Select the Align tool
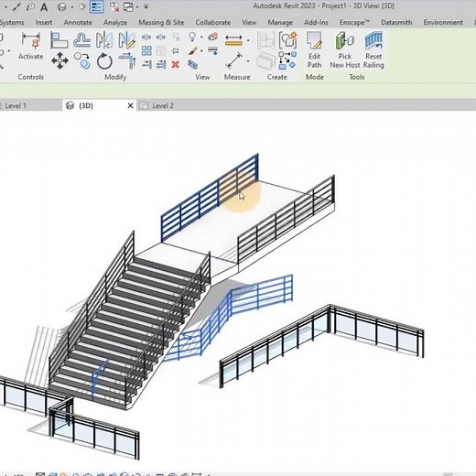Viewport: 476px width, 476px height. click(x=59, y=40)
